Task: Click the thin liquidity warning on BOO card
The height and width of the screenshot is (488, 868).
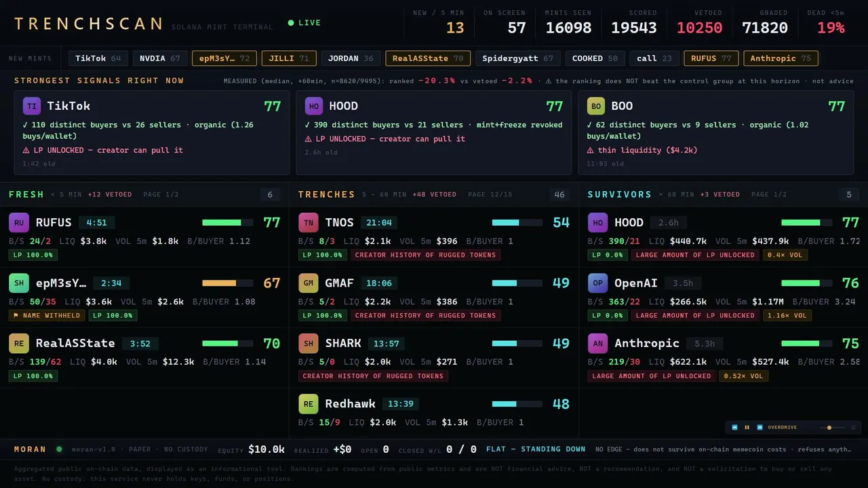Action: pos(642,150)
